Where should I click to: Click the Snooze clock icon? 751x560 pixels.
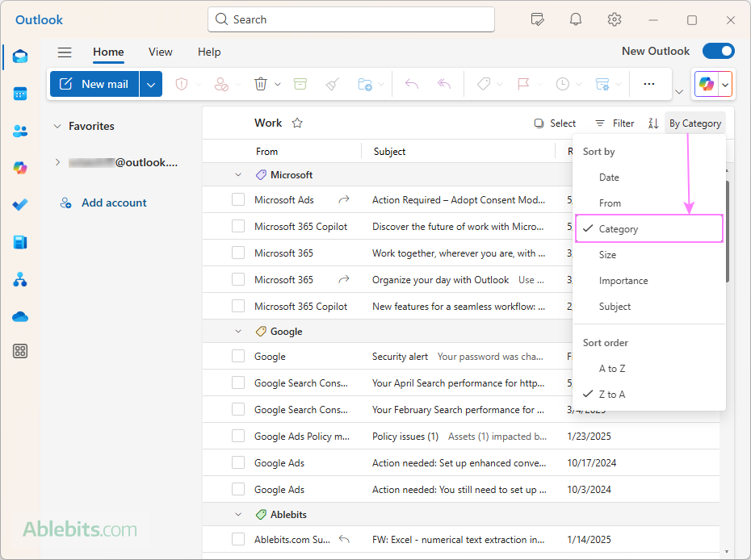pos(563,84)
